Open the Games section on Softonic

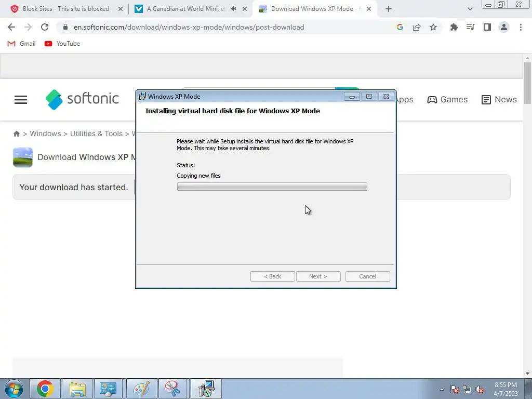[x=447, y=99]
